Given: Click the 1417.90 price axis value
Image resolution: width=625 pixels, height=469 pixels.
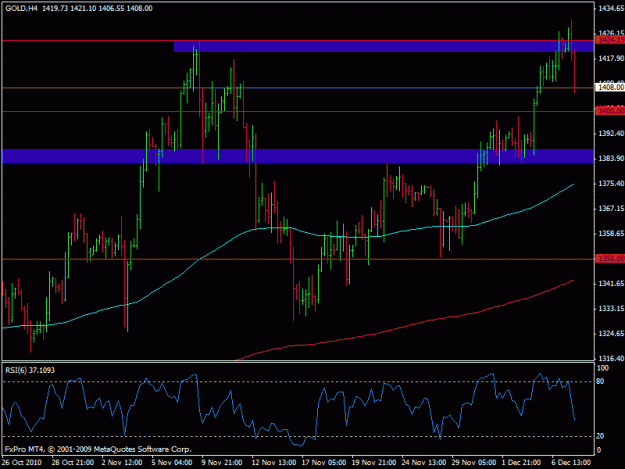Looking at the screenshot, I should click(611, 58).
